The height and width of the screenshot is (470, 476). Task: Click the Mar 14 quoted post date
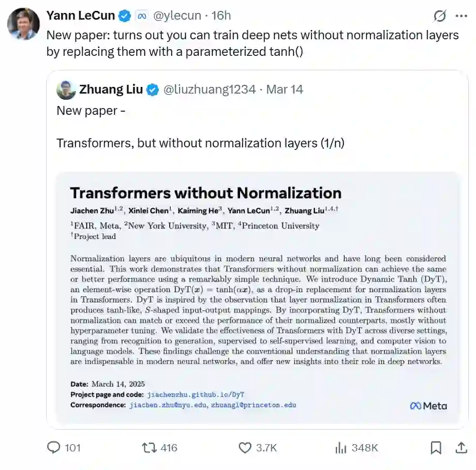point(285,89)
